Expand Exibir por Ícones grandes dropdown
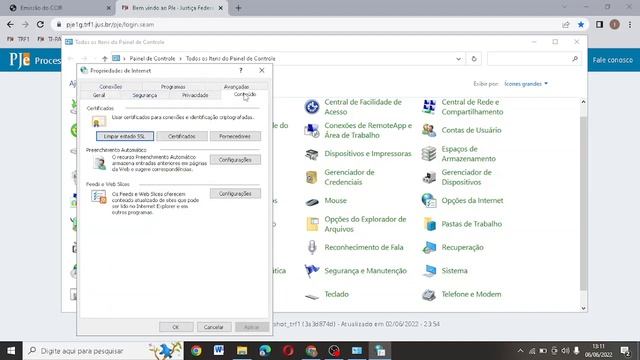The image size is (640, 360). point(526,84)
